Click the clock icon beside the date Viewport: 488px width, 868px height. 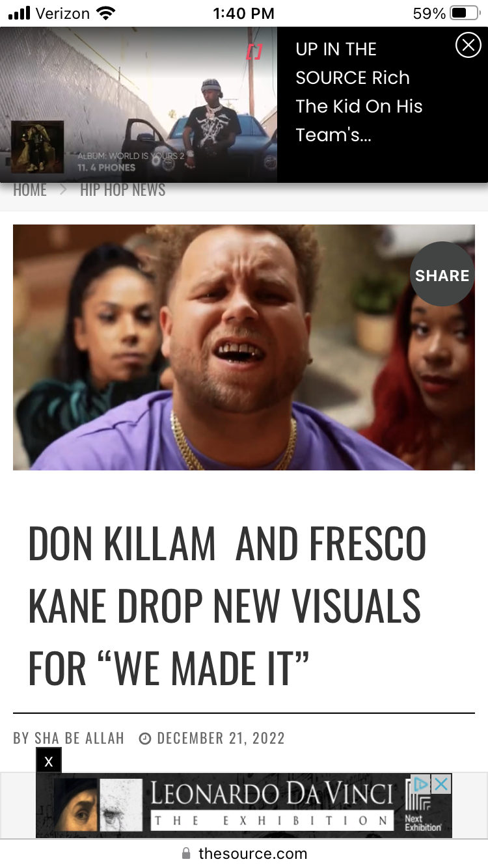(x=145, y=739)
